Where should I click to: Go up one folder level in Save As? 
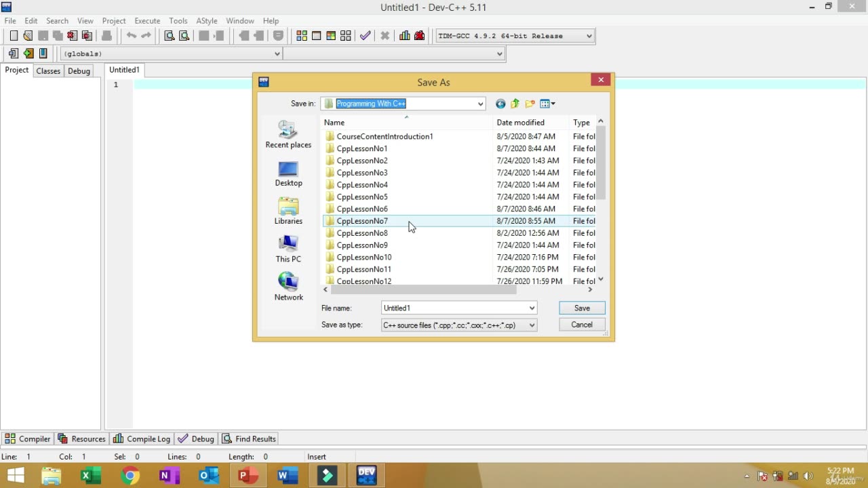coord(515,104)
